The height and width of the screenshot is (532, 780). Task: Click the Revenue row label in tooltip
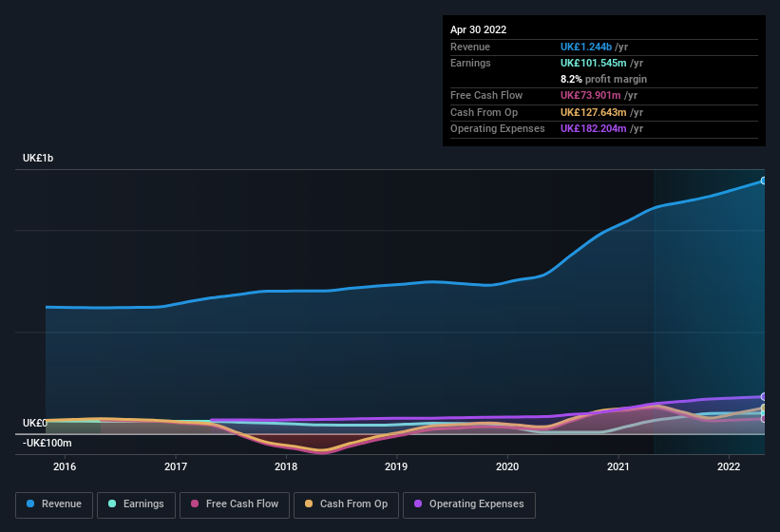470,47
